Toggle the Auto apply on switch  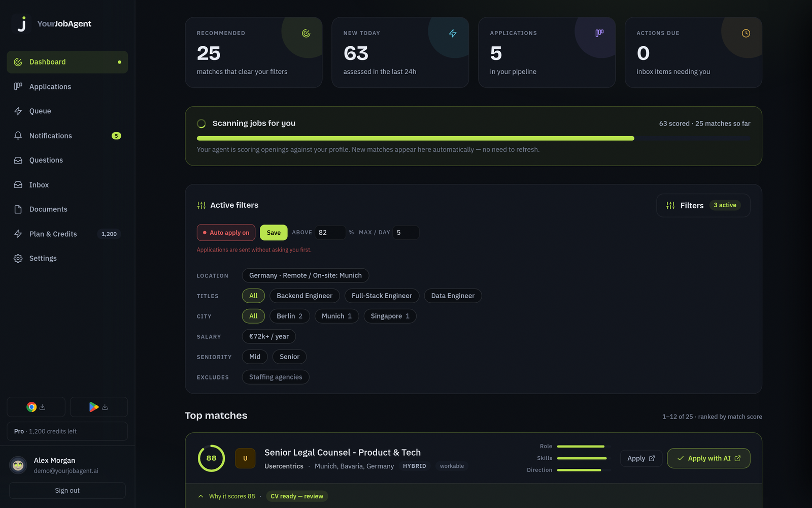(226, 233)
